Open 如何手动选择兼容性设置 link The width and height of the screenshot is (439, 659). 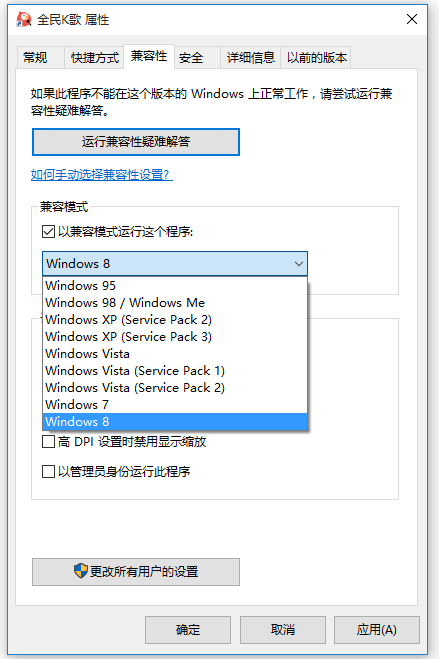pos(102,174)
